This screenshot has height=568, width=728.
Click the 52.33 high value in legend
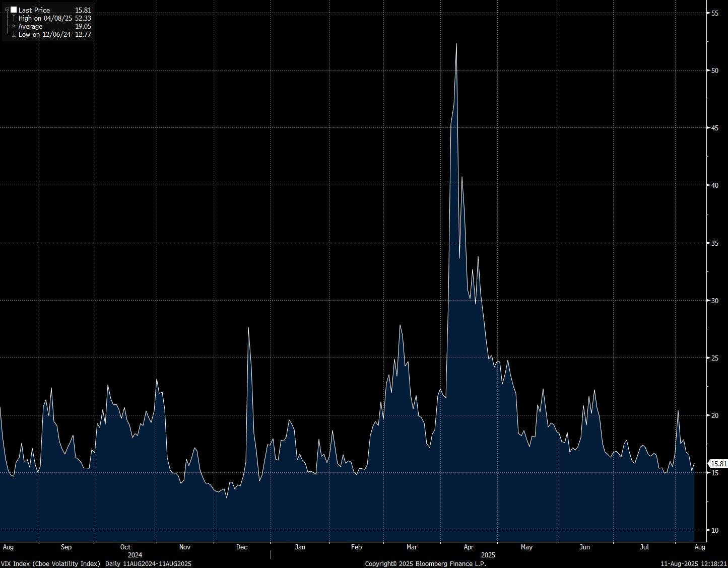click(83, 18)
